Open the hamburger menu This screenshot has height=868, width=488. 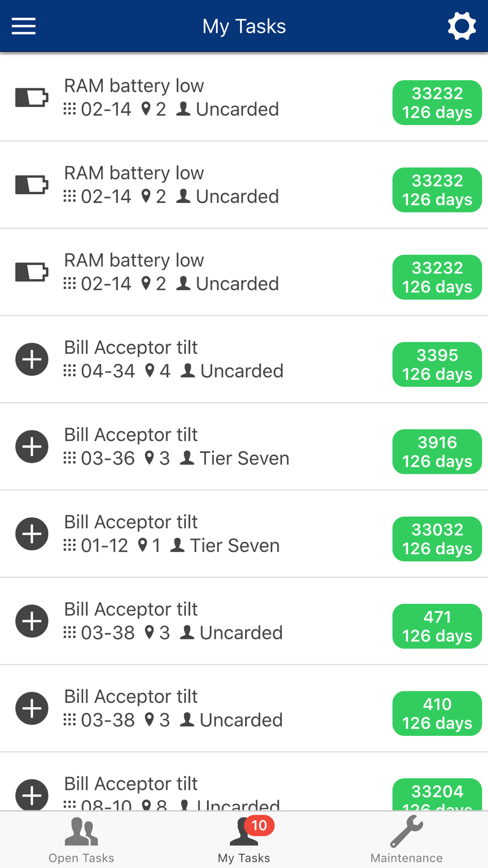[23, 26]
